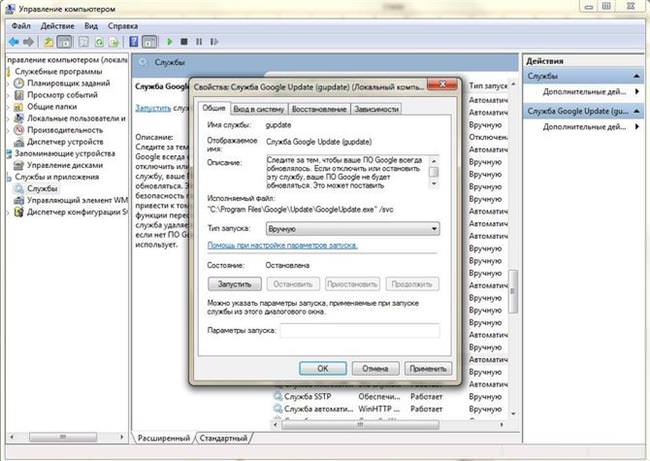The image size is (650, 461).
Task: Open the Помощь при настройке параметров запуска link
Action: 282,245
